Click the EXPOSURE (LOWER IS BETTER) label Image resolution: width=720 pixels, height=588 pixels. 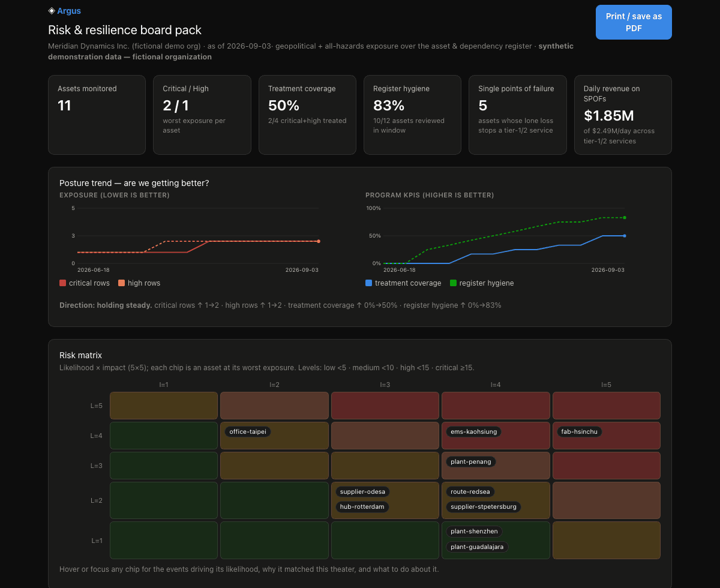point(115,195)
